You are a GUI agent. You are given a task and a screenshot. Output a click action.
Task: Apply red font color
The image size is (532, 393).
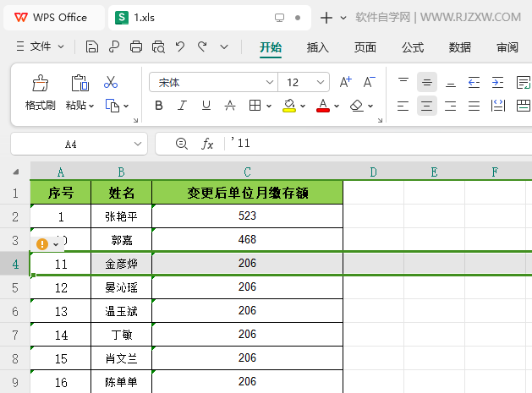click(323, 106)
